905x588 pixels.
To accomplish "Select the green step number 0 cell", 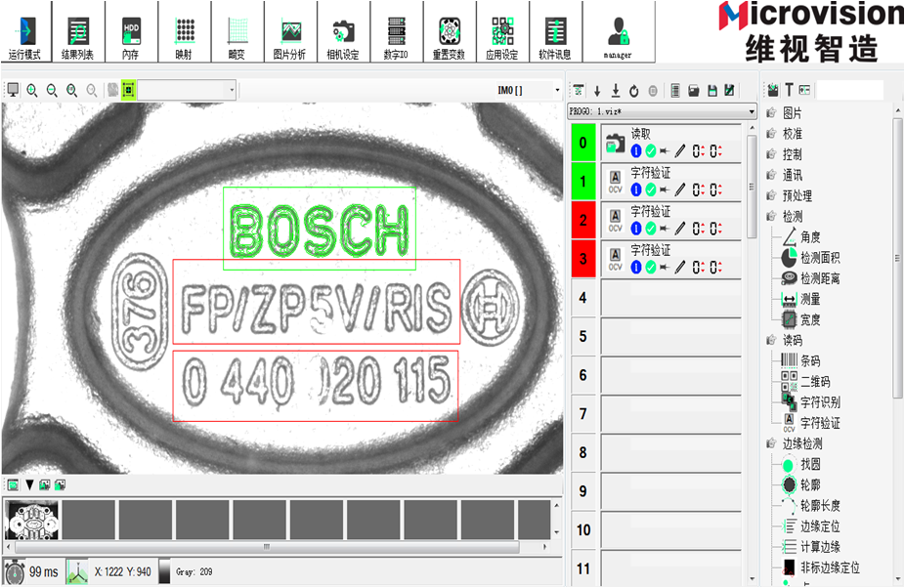I will [x=582, y=143].
